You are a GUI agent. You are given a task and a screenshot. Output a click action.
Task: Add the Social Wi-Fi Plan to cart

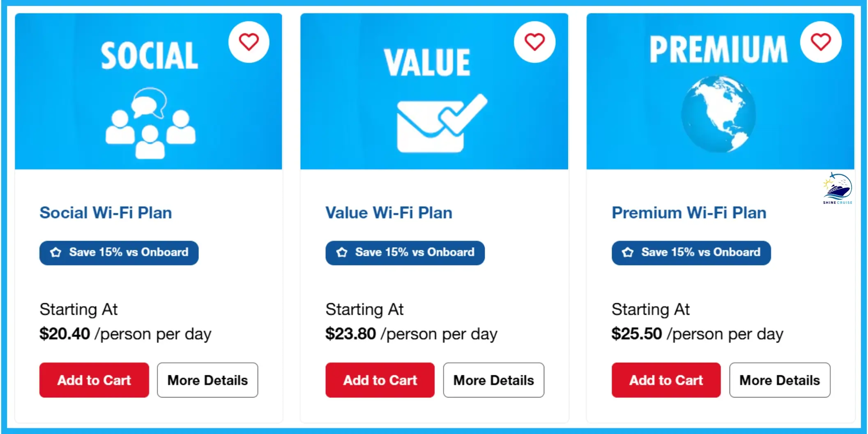94,380
